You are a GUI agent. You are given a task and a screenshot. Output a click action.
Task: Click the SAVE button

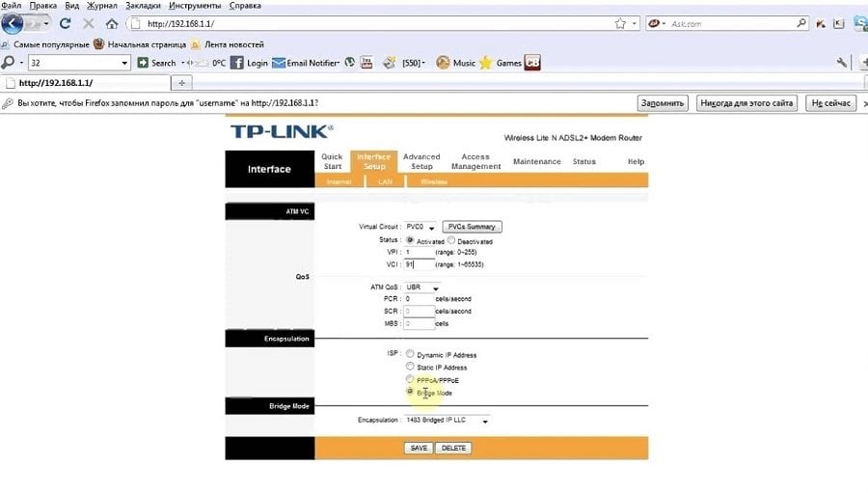[x=419, y=448]
